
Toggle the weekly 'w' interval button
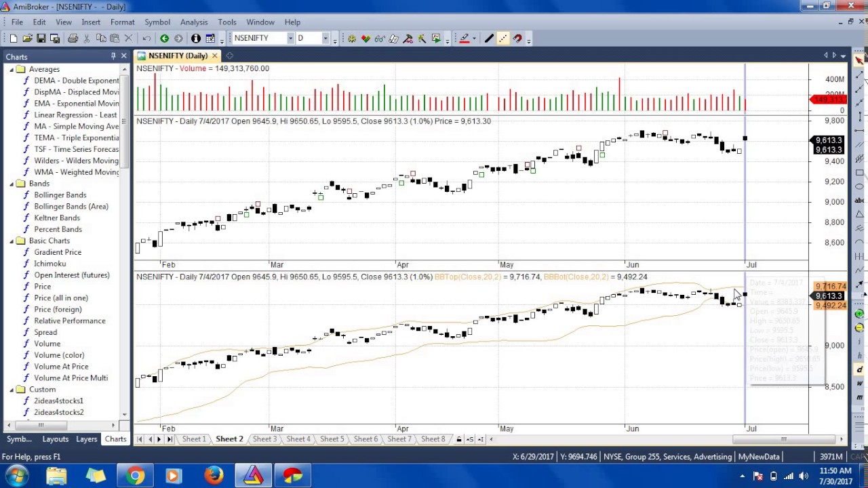pyautogui.click(x=859, y=384)
